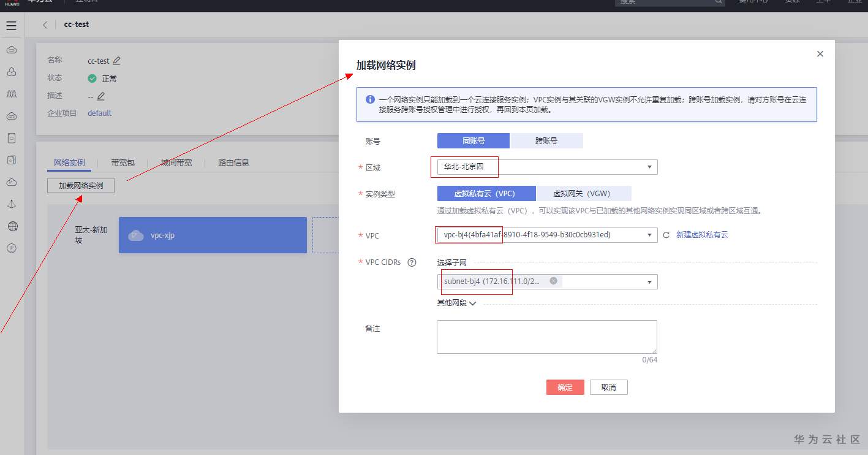This screenshot has height=455, width=868.
Task: Click the 加载网络实例 dialog title
Action: [386, 65]
